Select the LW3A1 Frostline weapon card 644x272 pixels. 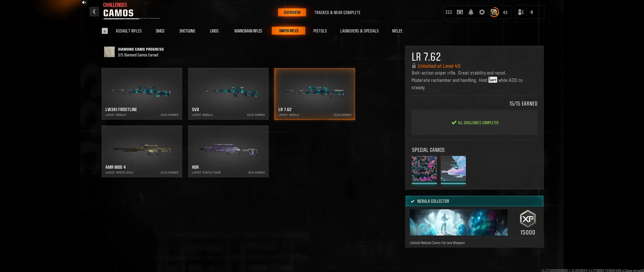(x=142, y=94)
